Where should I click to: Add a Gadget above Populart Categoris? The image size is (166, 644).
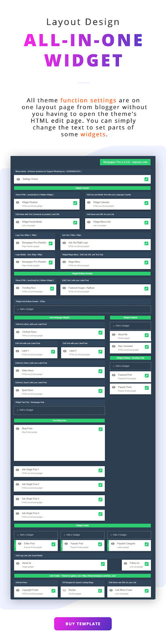[x=129, y=535]
